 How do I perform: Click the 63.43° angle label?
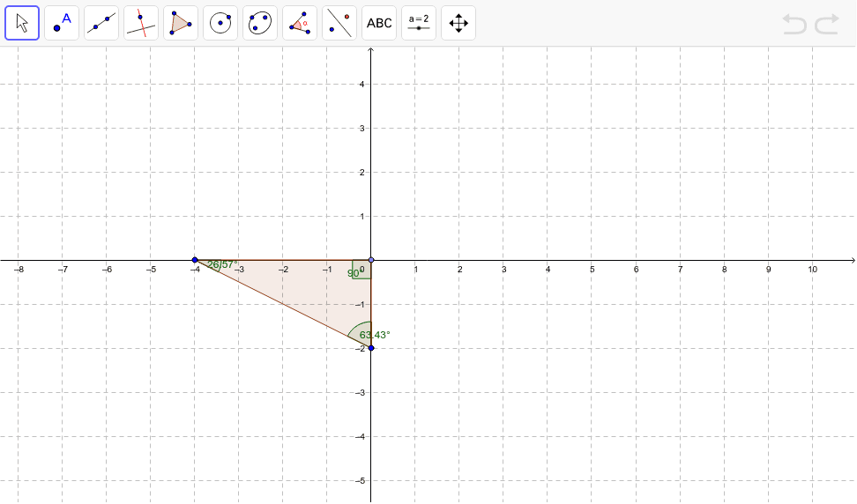click(x=375, y=335)
